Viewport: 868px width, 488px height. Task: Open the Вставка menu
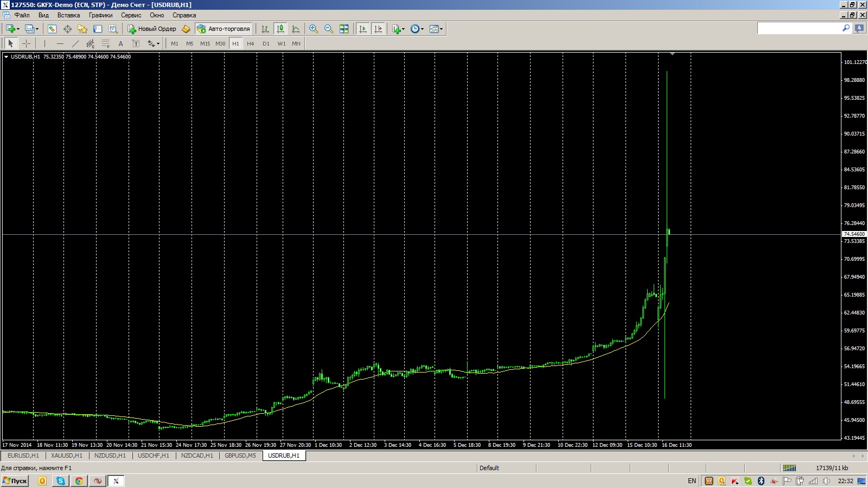pos(69,15)
